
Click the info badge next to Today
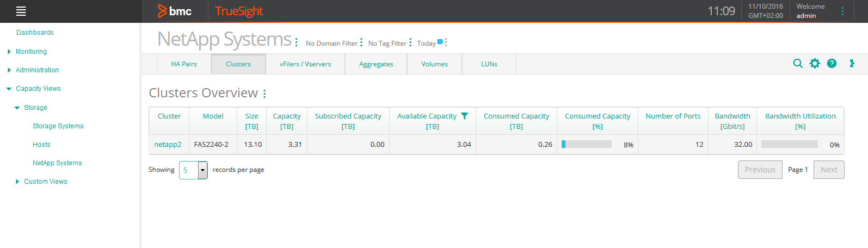click(x=440, y=41)
